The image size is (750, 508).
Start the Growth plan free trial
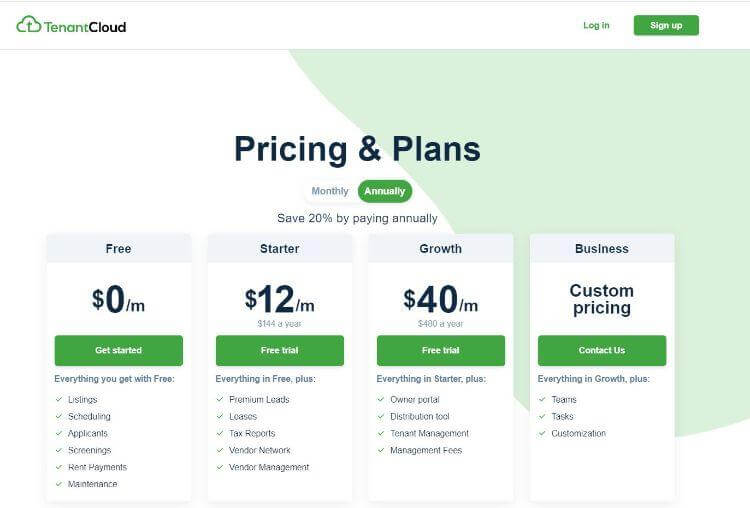[x=441, y=350]
